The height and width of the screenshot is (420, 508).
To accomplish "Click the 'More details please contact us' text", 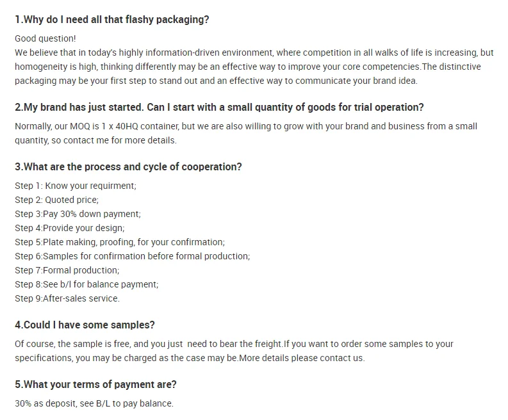I will tap(302, 358).
